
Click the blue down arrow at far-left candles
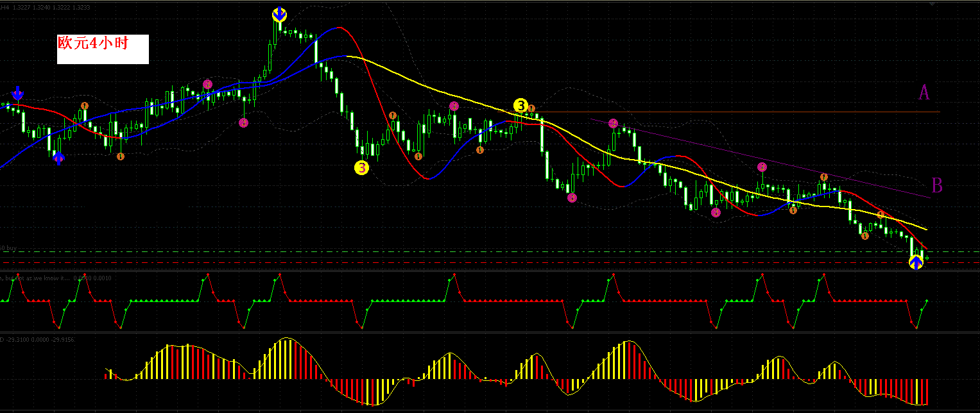tap(19, 92)
